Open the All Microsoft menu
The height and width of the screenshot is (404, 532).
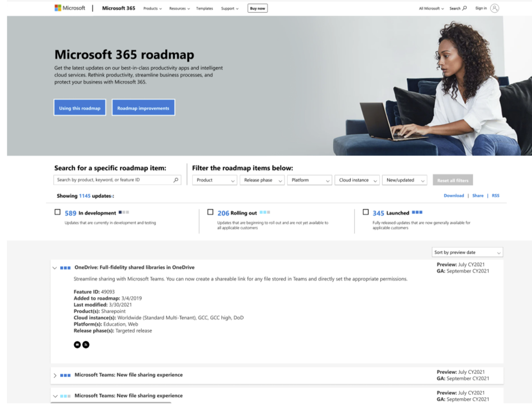[431, 8]
